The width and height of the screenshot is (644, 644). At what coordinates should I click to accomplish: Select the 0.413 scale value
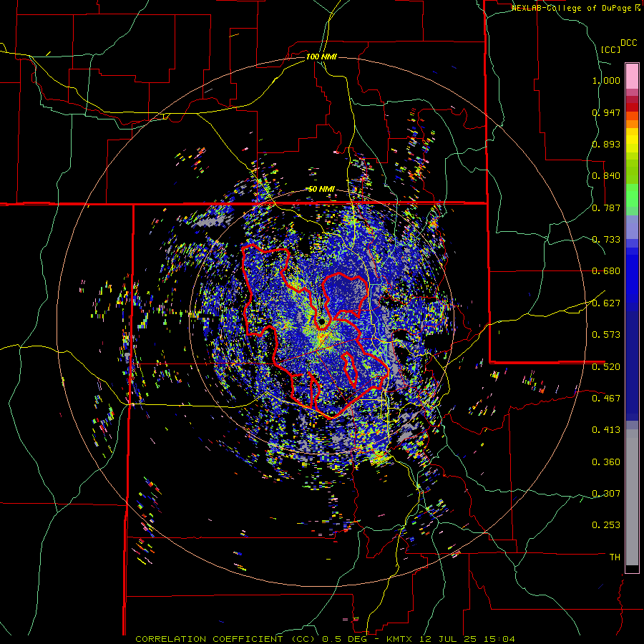(x=606, y=430)
